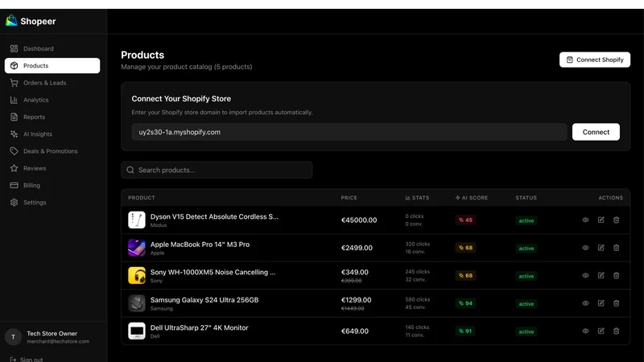Screen dimensions: 644x362
Task: Delete the Apple MacBook Pro product
Action: [x=617, y=248]
